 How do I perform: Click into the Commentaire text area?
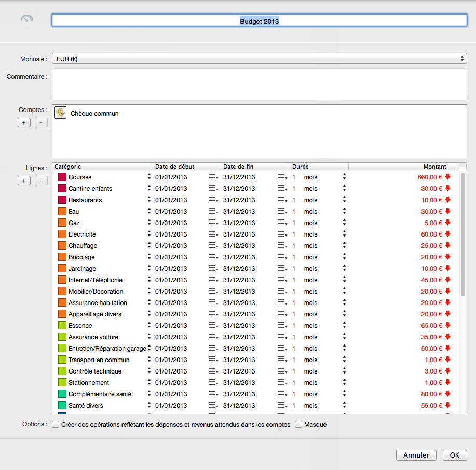click(259, 84)
